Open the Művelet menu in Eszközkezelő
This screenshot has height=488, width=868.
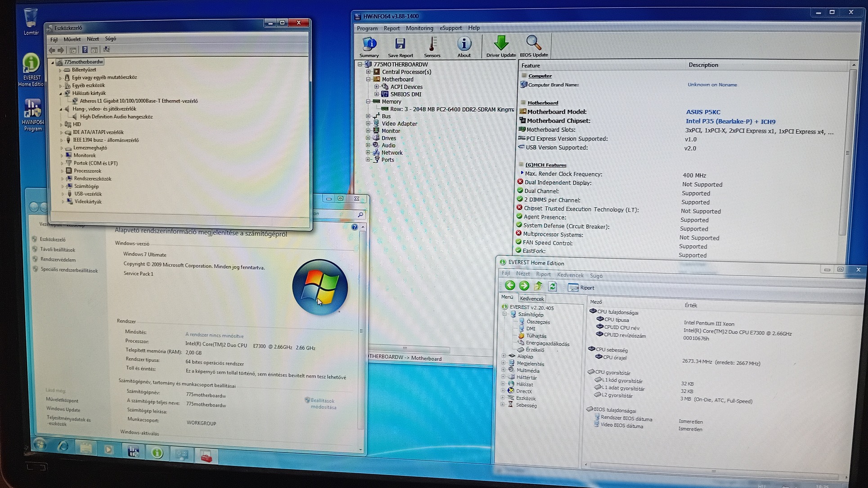[72, 39]
